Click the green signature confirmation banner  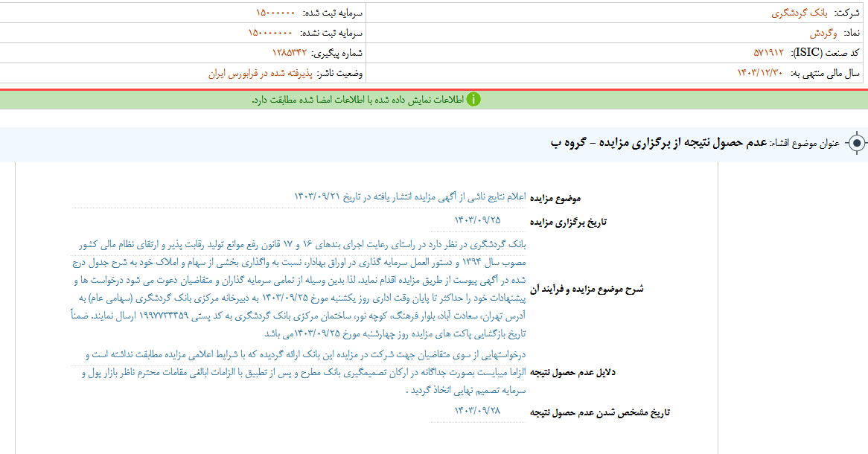click(434, 97)
